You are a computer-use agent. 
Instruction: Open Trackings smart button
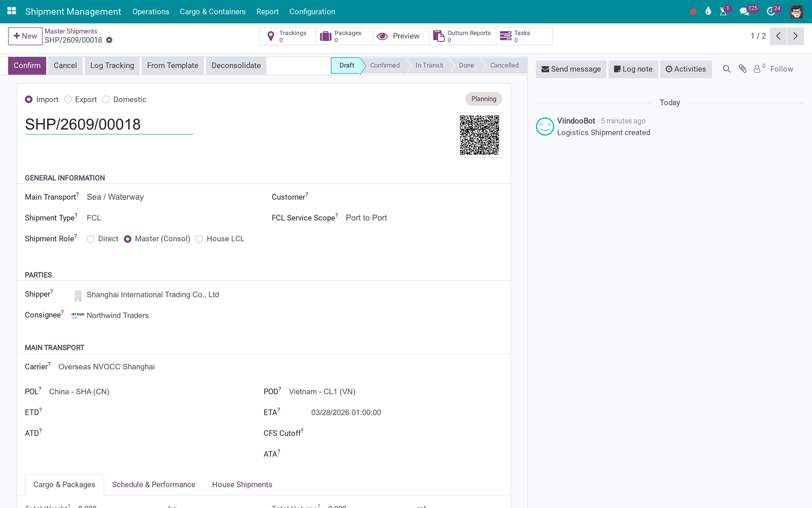[x=288, y=36]
